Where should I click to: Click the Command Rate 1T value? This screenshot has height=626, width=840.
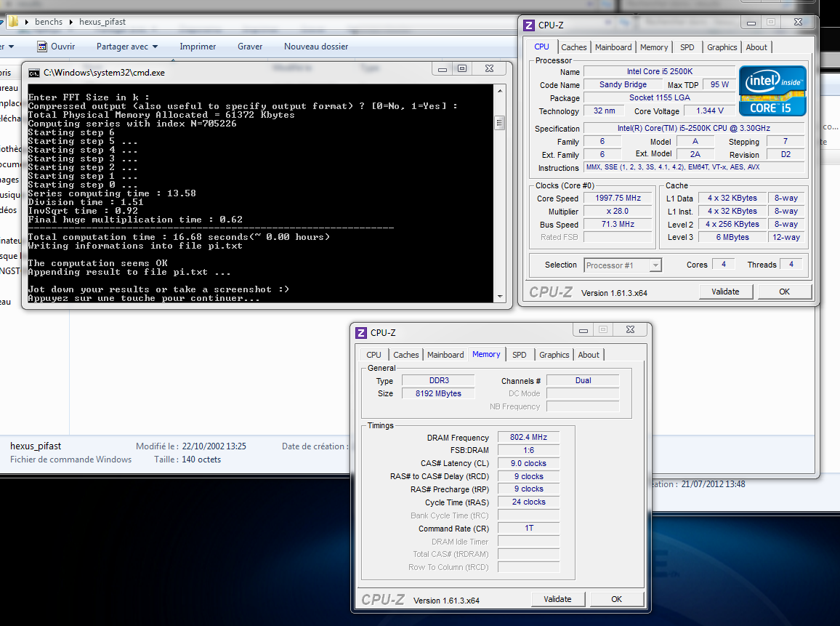click(x=528, y=528)
